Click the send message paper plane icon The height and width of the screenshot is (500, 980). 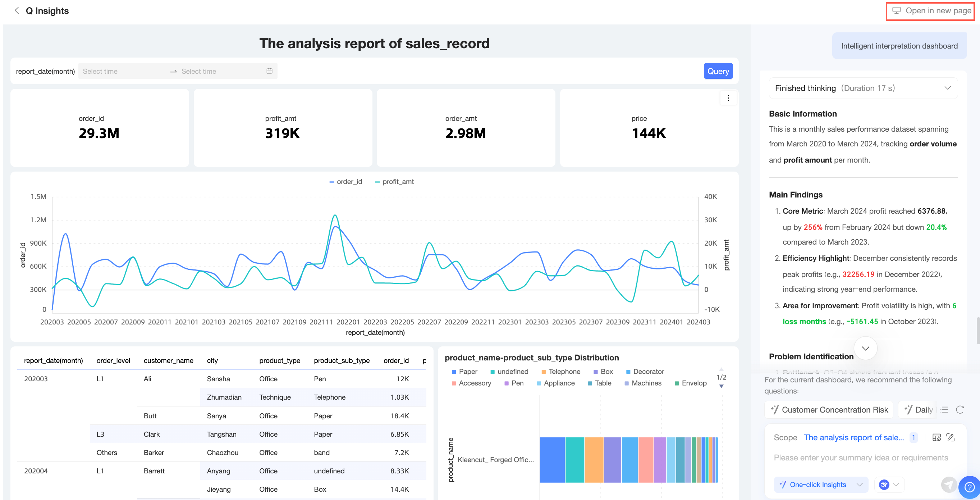948,485
